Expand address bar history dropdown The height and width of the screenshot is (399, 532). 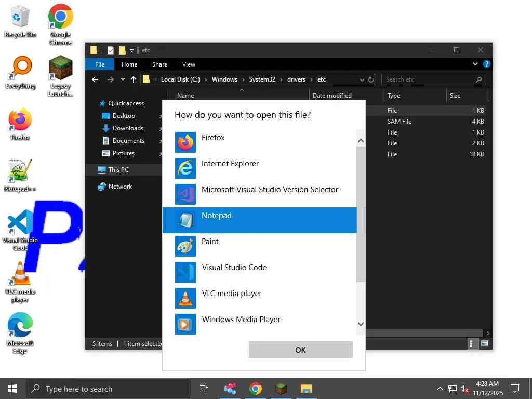pyautogui.click(x=362, y=79)
